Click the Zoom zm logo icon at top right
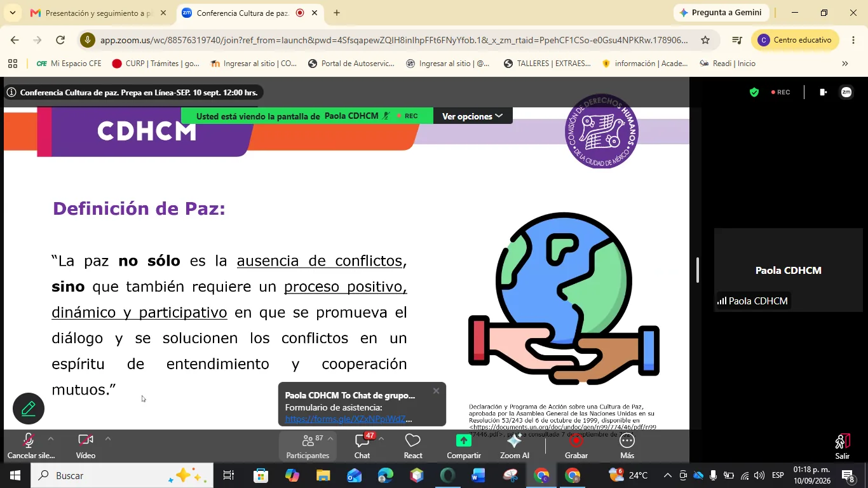The image size is (868, 488). [846, 92]
